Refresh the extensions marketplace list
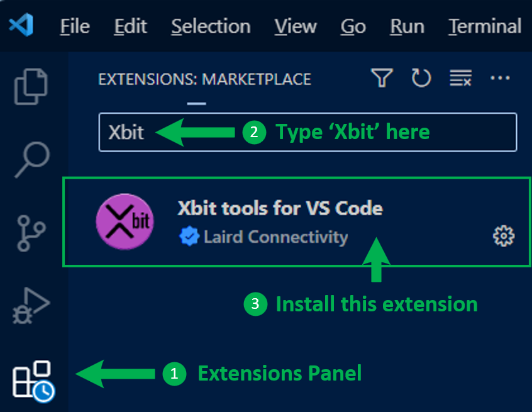The height and width of the screenshot is (412, 532). (x=421, y=79)
